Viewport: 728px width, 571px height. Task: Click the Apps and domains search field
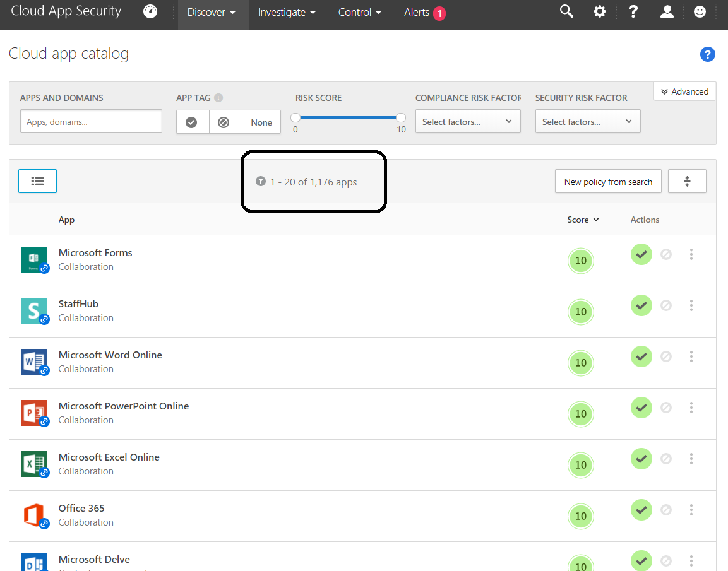click(91, 122)
